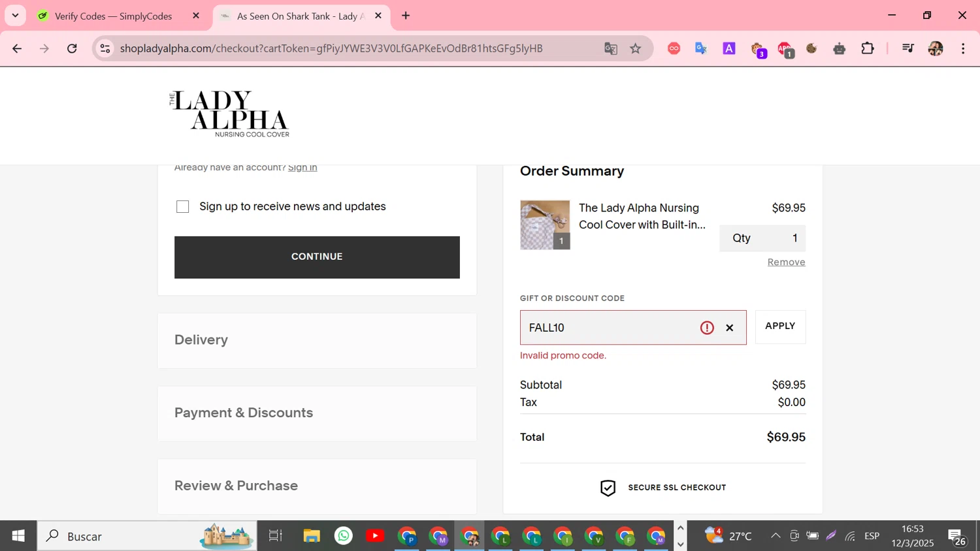
Task: Open the 27°C weather widget
Action: tap(728, 536)
